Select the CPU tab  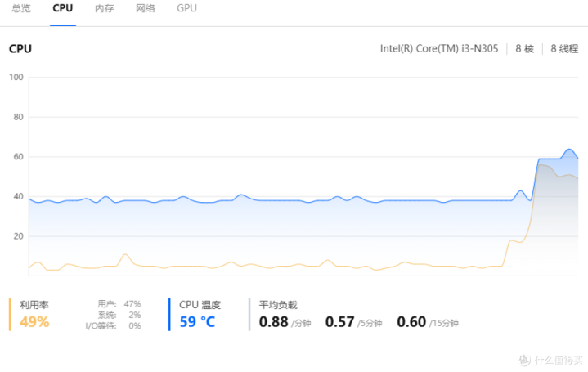(x=62, y=8)
